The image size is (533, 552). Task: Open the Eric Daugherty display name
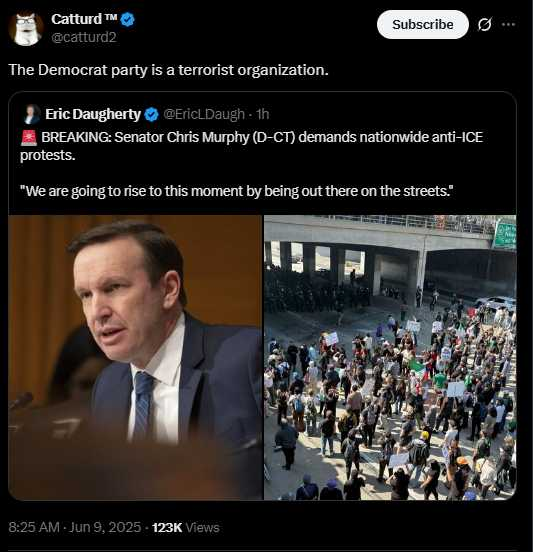[x=93, y=114]
